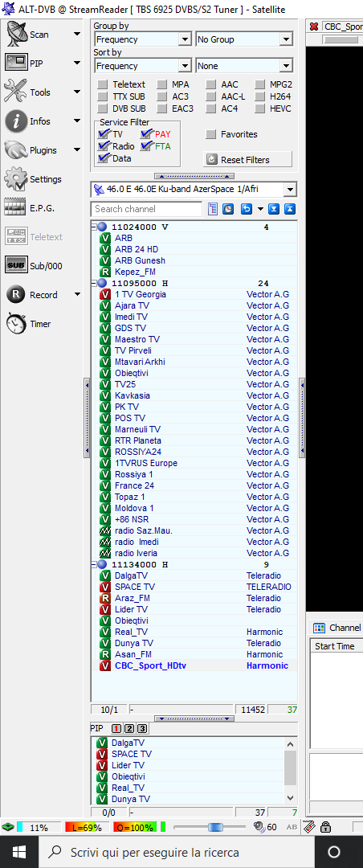This screenshot has height=868, width=363.
Task: Click the pencil notepad icon in status bar
Action: [x=309, y=827]
